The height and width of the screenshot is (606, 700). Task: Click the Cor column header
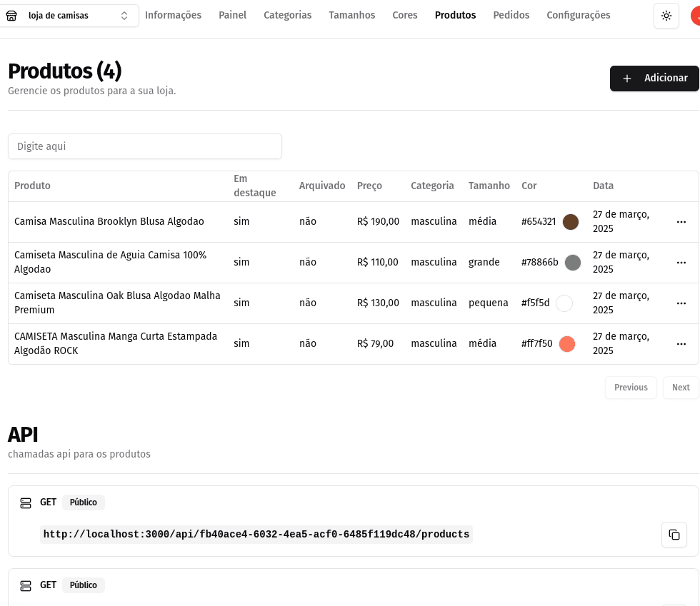(x=529, y=186)
